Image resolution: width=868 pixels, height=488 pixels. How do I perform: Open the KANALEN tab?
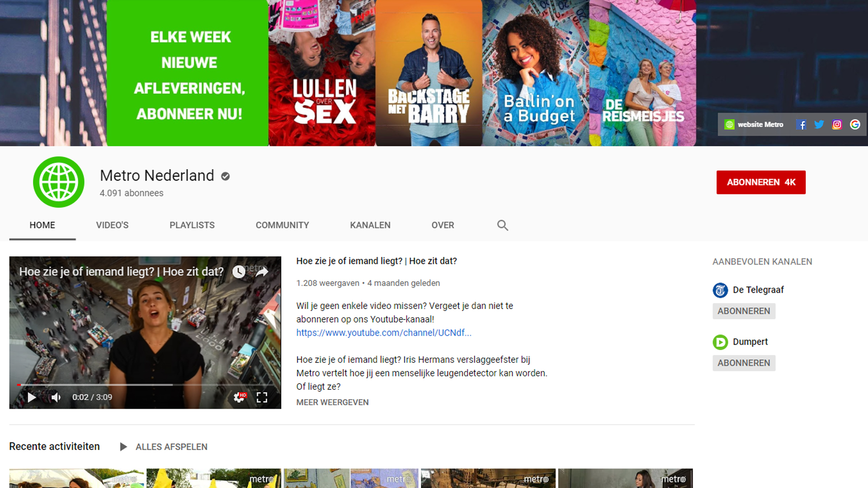point(370,225)
